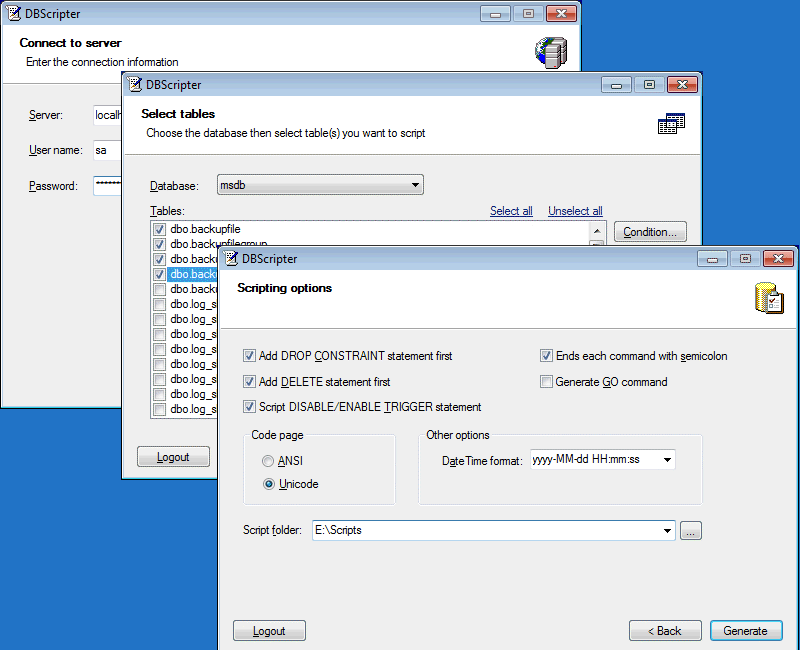Click the User name field containing sa
The width and height of the screenshot is (800, 650).
(108, 150)
